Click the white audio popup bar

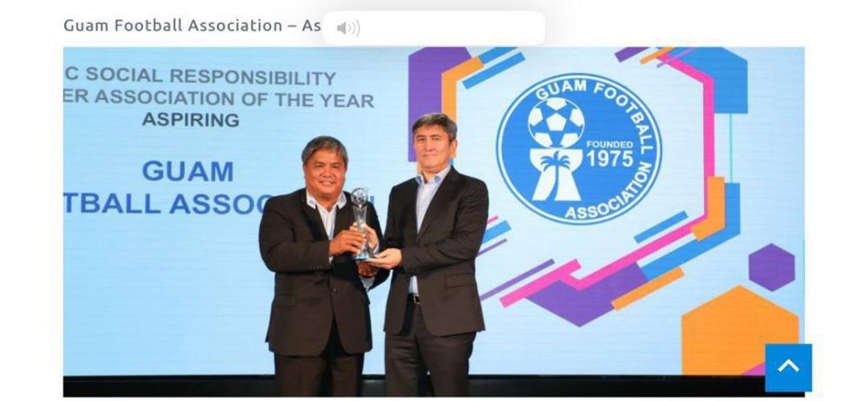tap(433, 29)
